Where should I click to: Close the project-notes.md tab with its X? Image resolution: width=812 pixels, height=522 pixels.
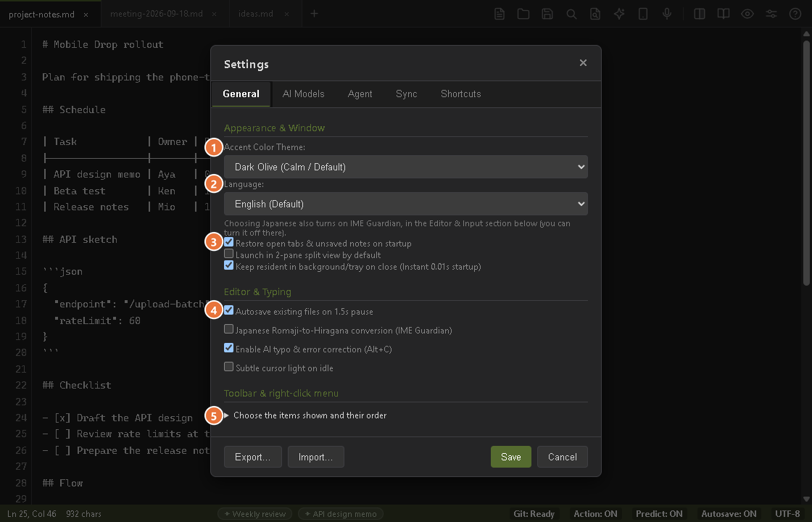point(86,14)
